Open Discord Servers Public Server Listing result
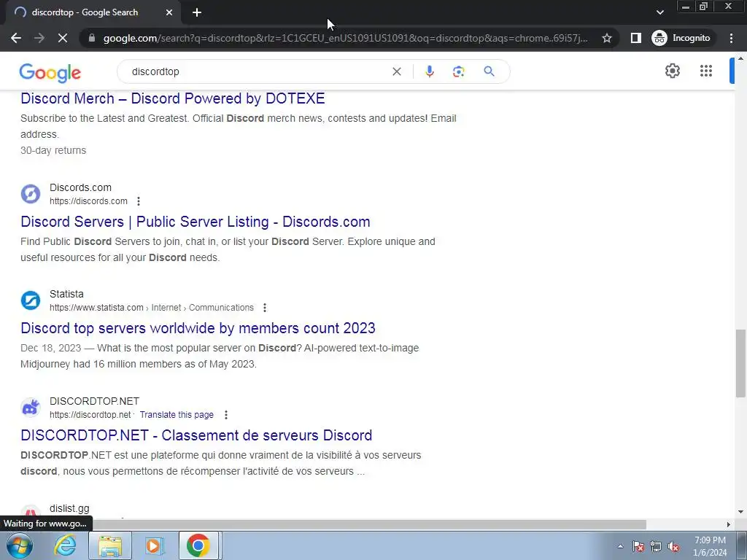This screenshot has width=747, height=560. [x=196, y=222]
